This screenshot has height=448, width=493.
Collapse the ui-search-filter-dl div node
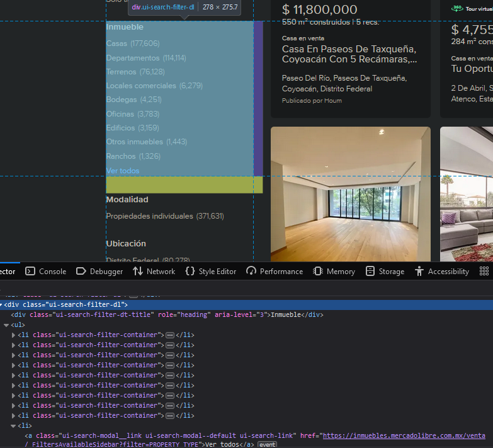click(1, 305)
